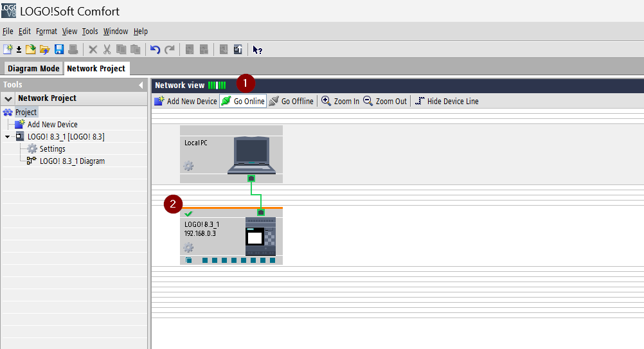
Task: Open the Local PC settings gear icon
Action: (188, 166)
